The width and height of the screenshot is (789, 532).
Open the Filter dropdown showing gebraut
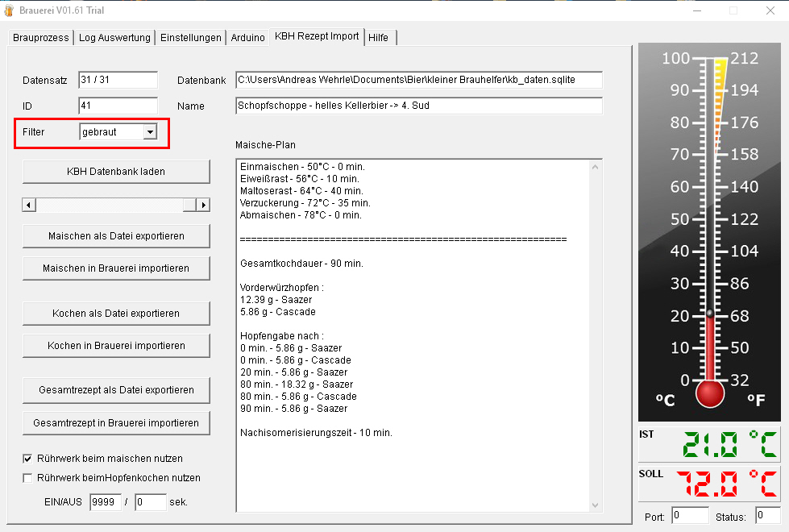pyautogui.click(x=149, y=132)
